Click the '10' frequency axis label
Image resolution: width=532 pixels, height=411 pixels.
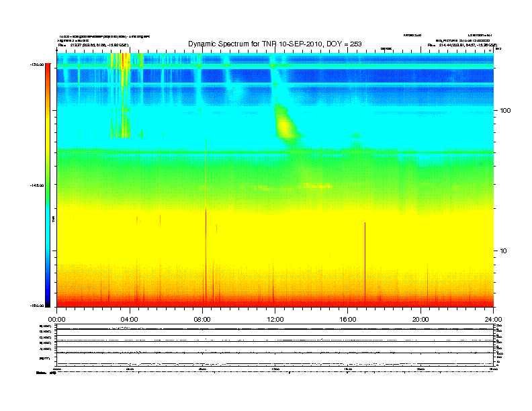504,251
